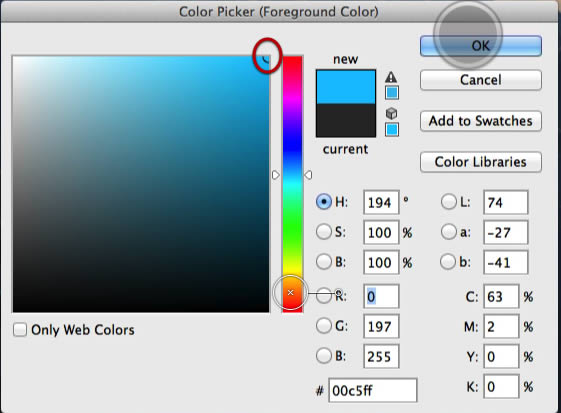This screenshot has height=413, width=561.
Task: Click the hex field showing 00c5ff
Action: click(x=372, y=390)
